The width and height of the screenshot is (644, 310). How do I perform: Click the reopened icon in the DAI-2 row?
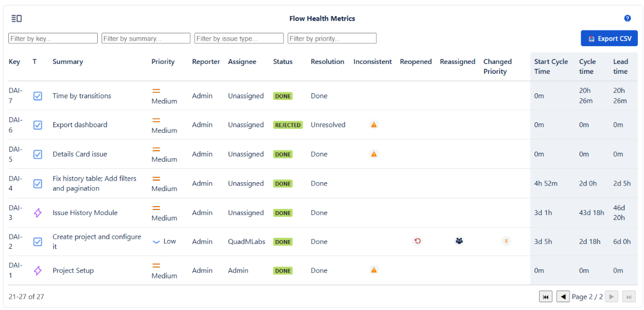pyautogui.click(x=417, y=241)
